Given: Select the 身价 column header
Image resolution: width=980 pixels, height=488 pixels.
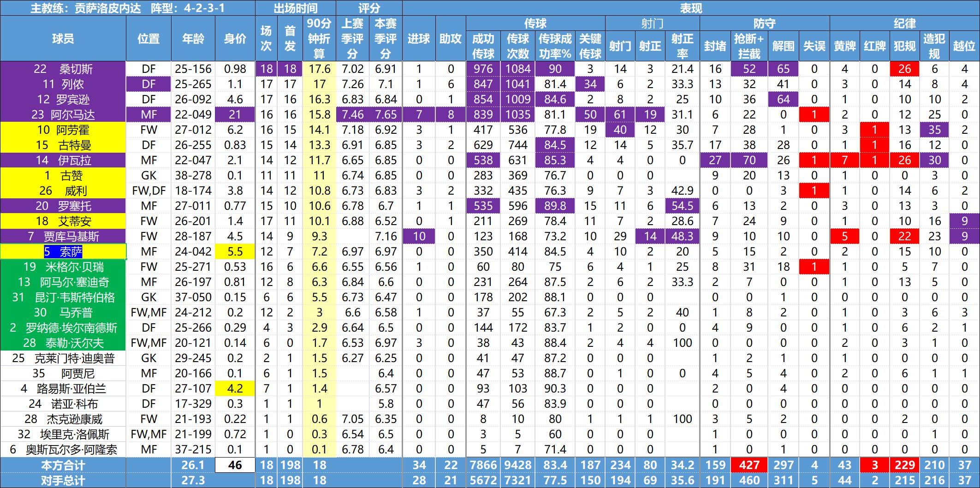Looking at the screenshot, I should 235,38.
